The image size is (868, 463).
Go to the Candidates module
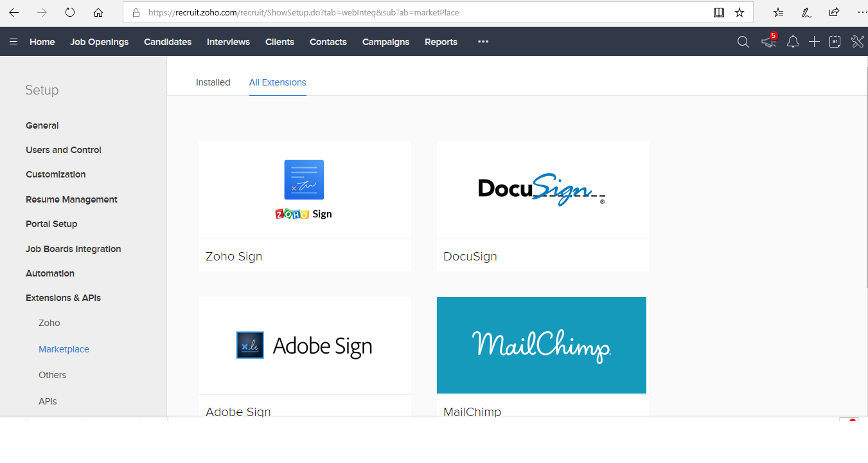(x=168, y=42)
